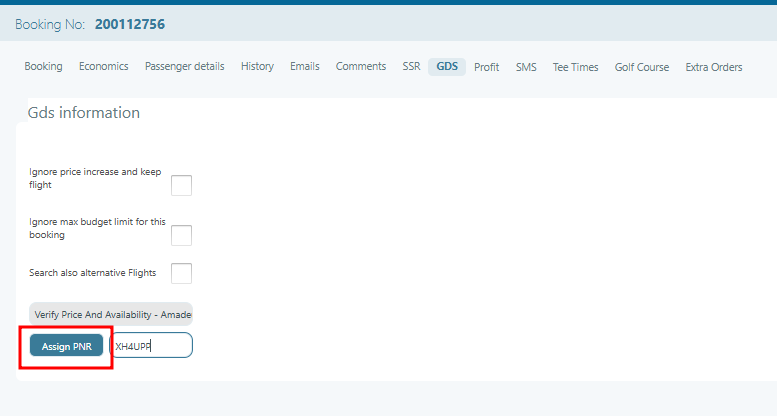
Task: Go to the Golf Course tab
Action: (x=642, y=67)
